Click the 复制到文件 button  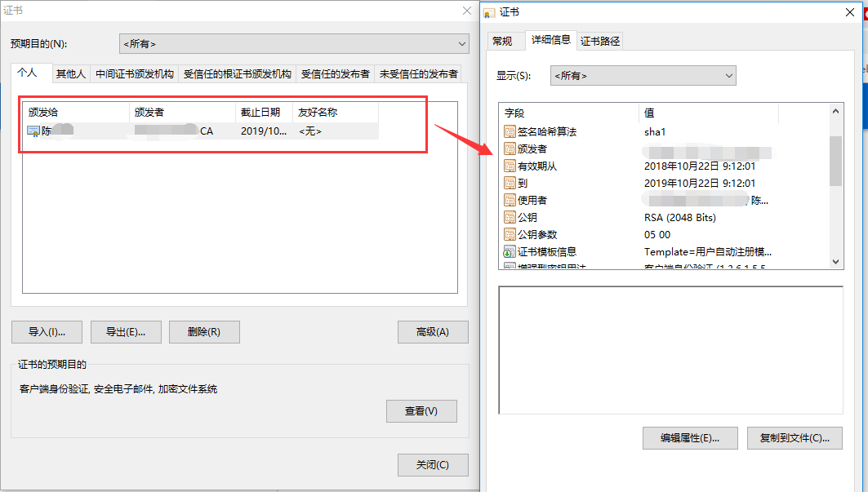pyautogui.click(x=794, y=438)
